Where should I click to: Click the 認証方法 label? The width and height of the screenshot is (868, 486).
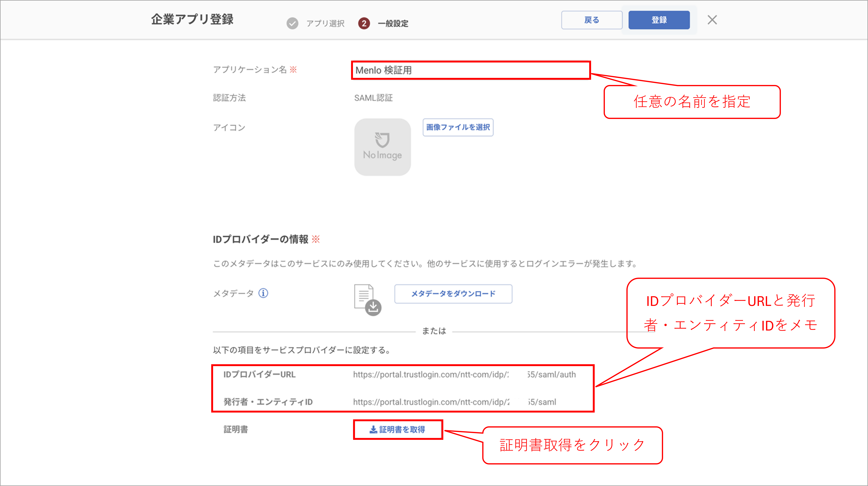(x=229, y=98)
